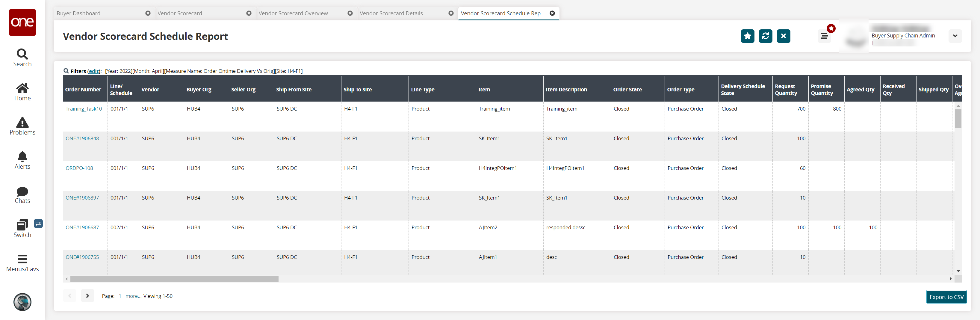Open the header hamburger menu with notification badge
The height and width of the screenshot is (320, 980).
824,36
